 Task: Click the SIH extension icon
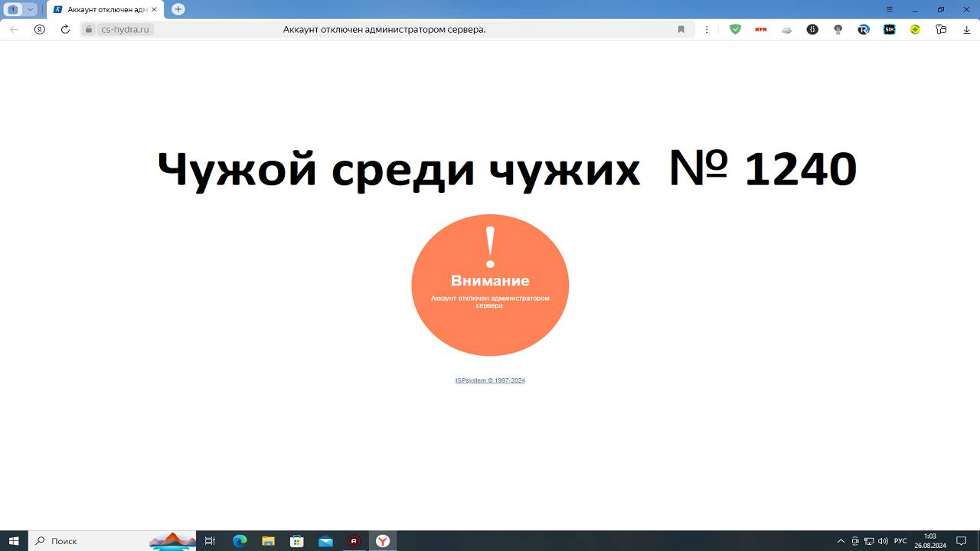(890, 29)
